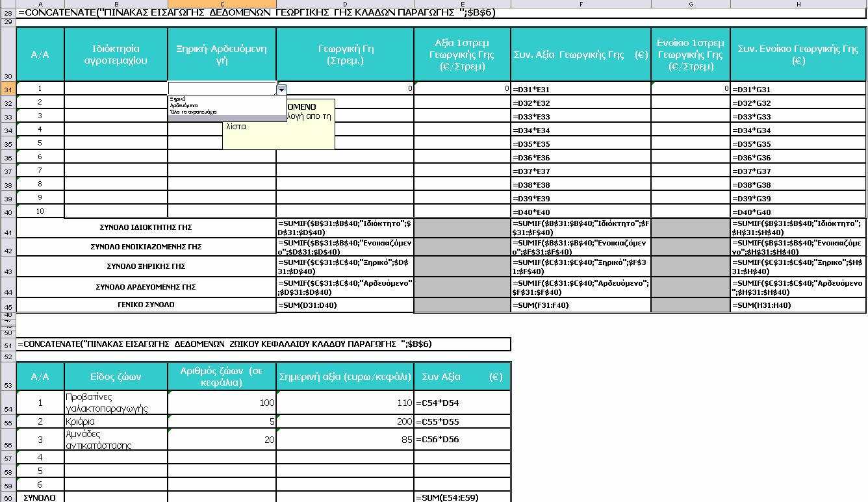Click header 'Είδος ζώων'
The width and height of the screenshot is (868, 502).
tap(116, 376)
